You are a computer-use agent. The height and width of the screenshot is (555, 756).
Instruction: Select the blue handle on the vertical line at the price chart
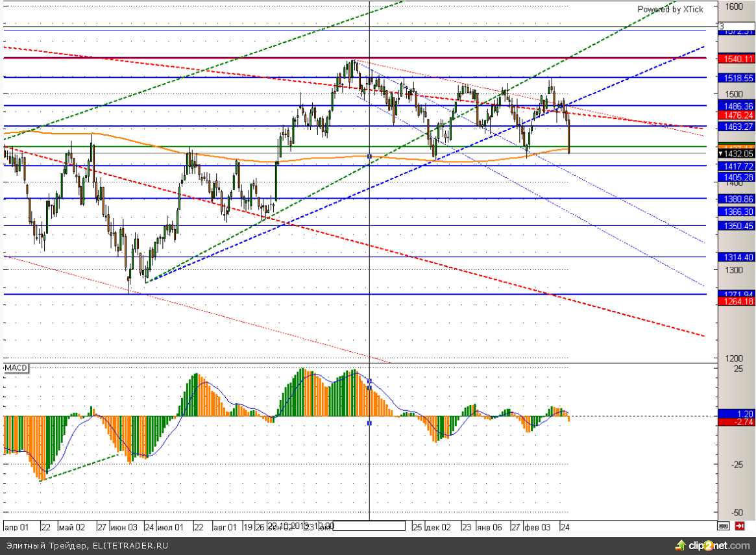[x=369, y=156]
